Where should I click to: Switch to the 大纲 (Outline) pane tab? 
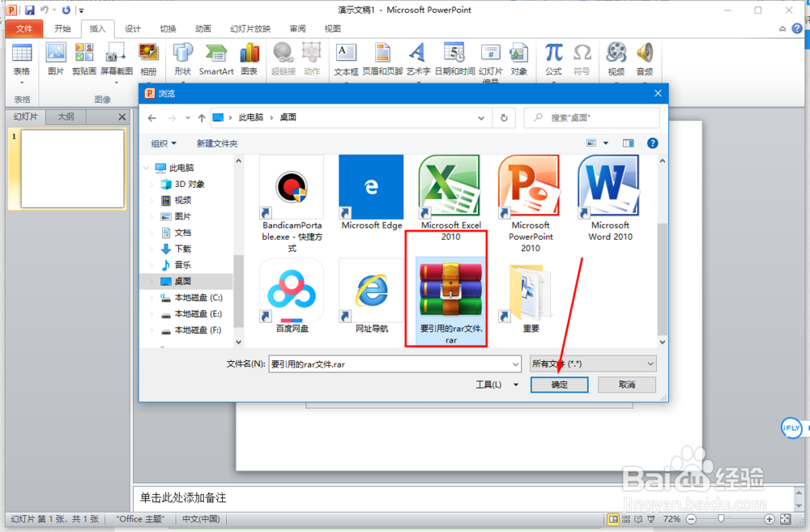66,117
